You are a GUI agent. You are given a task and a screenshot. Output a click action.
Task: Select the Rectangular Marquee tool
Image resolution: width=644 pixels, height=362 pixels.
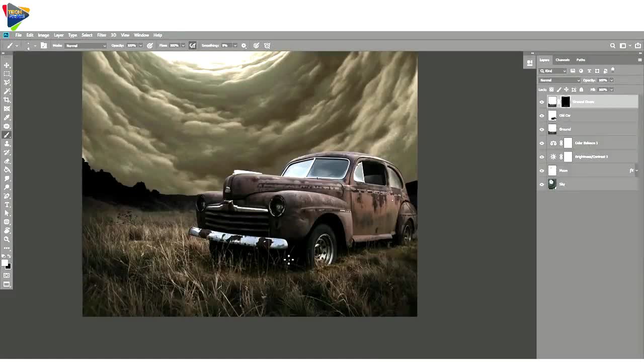7,73
